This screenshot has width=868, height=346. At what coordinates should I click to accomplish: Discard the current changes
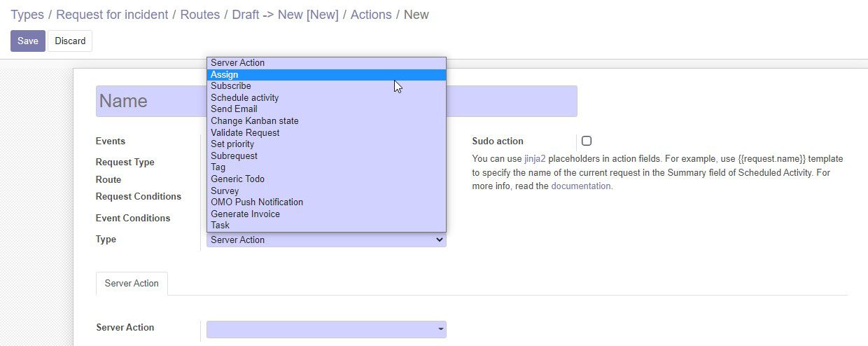click(70, 41)
